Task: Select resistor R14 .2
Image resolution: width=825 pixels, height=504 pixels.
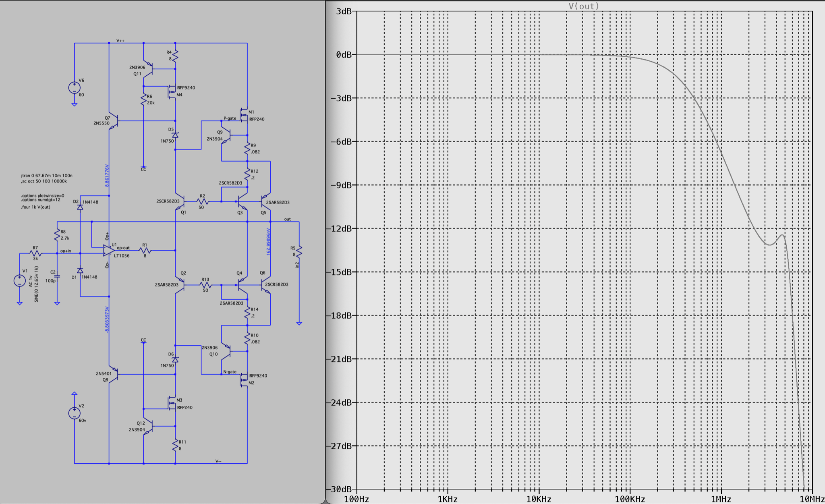Action: point(247,313)
